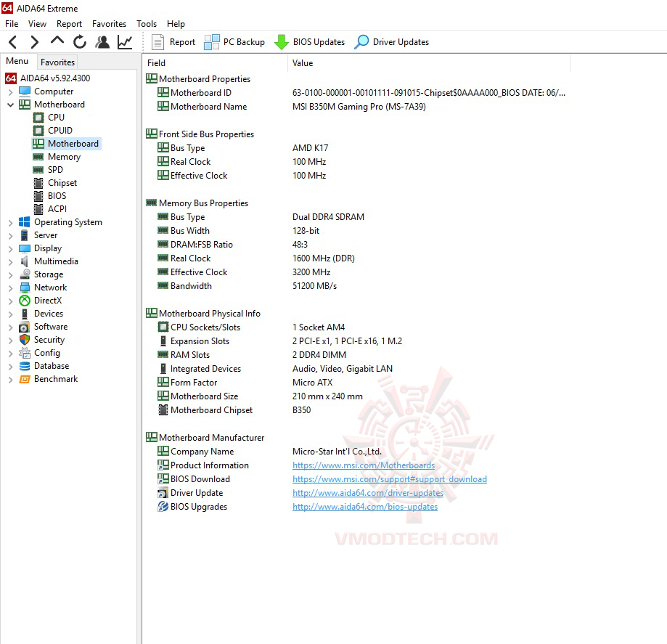Click the Operating System Windows icon

pyautogui.click(x=25, y=221)
